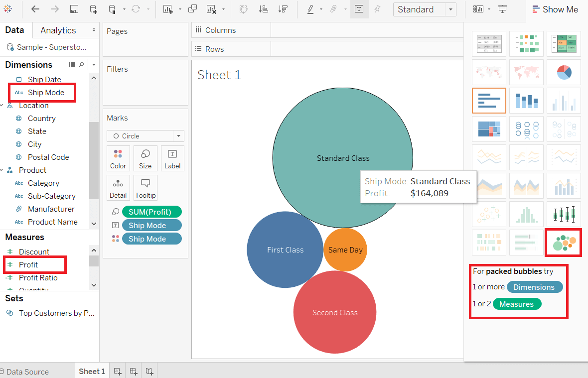Click the Standard Class bubble

coord(342,158)
